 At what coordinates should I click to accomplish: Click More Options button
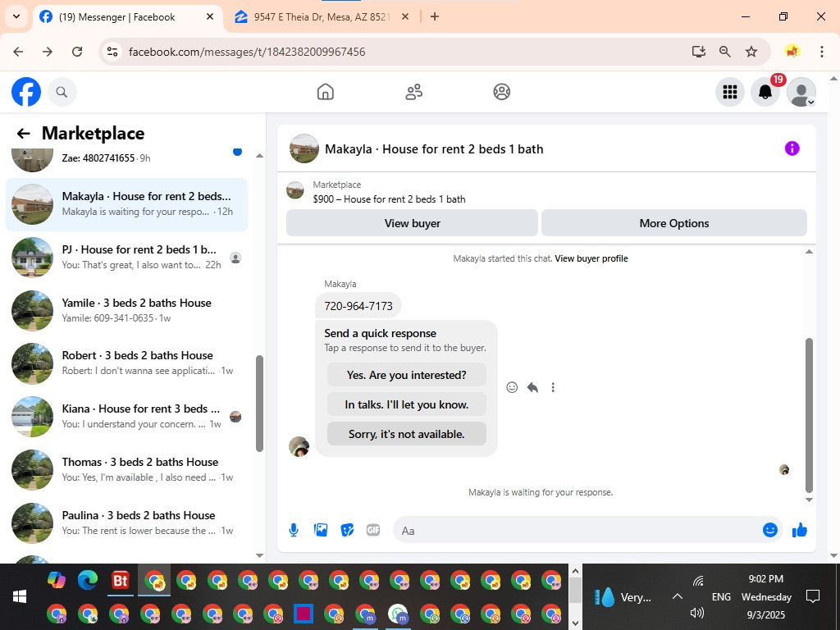tap(674, 223)
